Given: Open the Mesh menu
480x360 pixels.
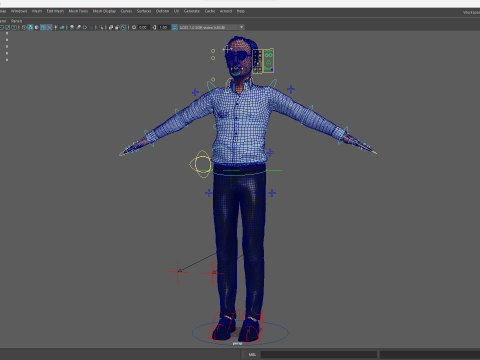Looking at the screenshot, I should coord(37,11).
